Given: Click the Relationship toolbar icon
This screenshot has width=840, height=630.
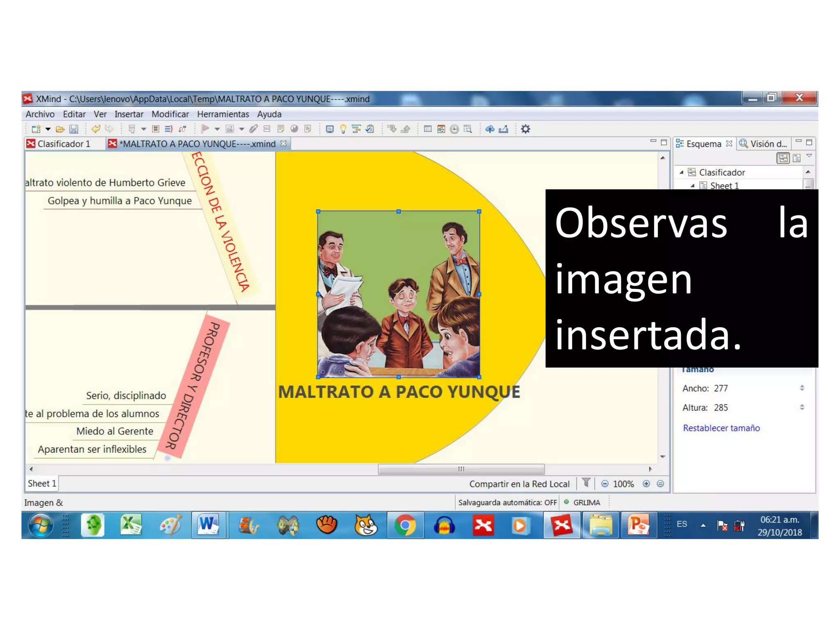Looking at the screenshot, I should point(182,129).
